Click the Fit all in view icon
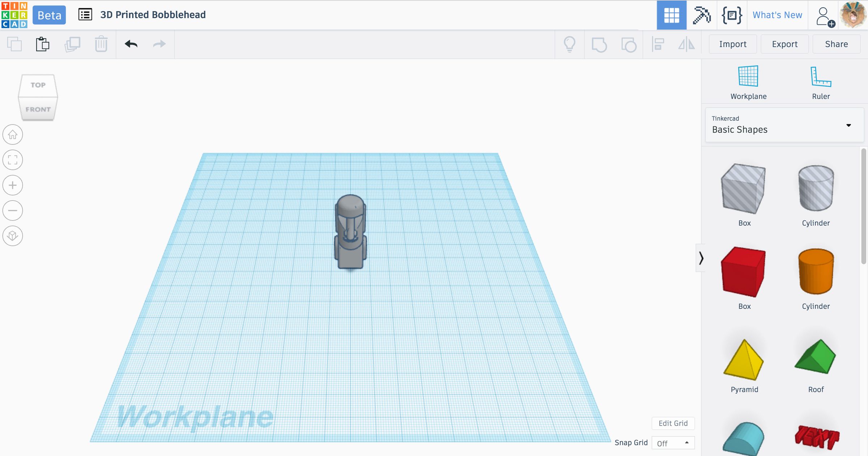 coord(13,160)
